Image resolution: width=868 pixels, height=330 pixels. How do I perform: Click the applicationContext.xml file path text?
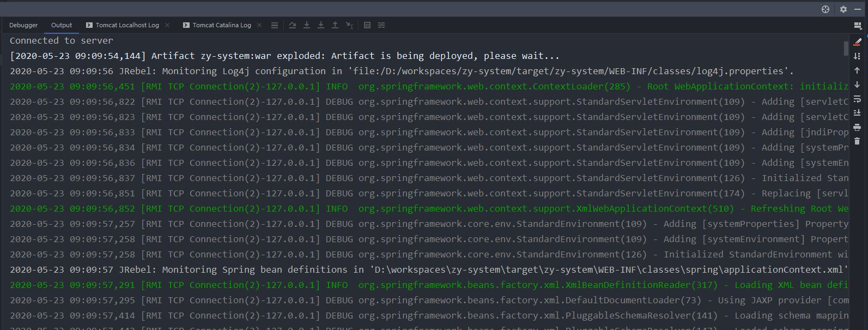(609, 269)
